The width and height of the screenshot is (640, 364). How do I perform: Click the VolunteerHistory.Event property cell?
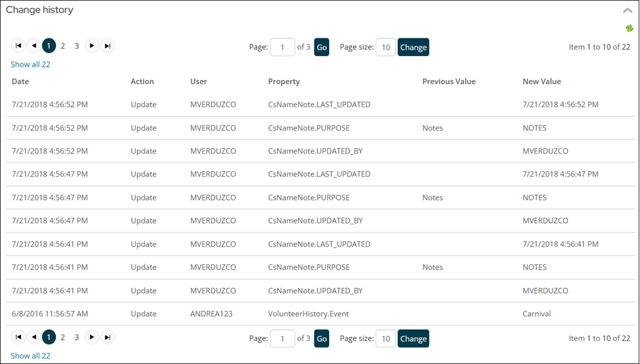pos(308,314)
